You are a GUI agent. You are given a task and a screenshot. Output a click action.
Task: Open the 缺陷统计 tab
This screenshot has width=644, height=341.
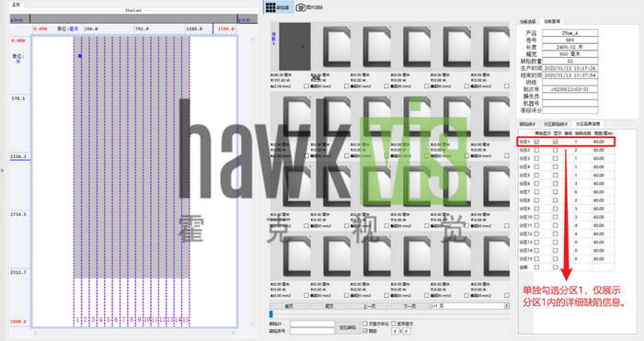click(x=527, y=123)
